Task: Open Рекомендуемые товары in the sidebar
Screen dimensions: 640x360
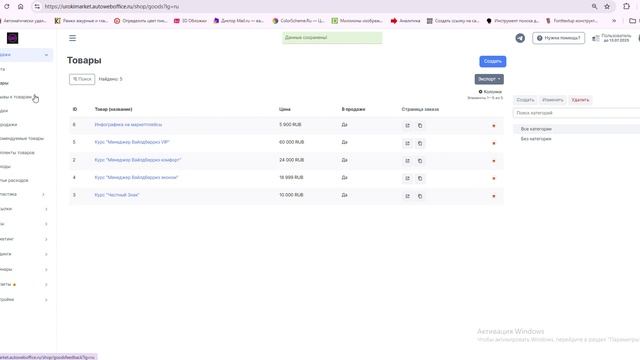Action: click(22, 138)
